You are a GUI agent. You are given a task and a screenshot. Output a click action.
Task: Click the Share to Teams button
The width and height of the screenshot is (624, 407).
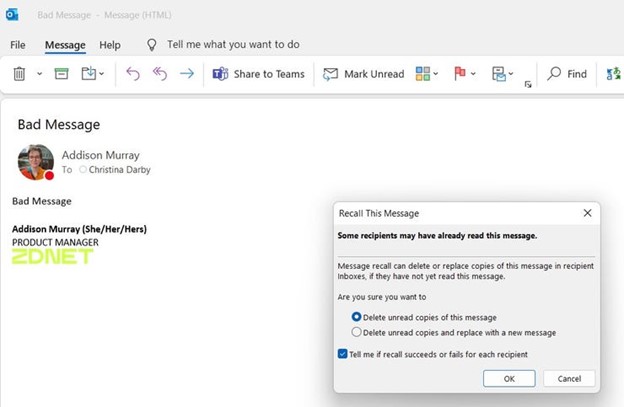[x=260, y=74]
